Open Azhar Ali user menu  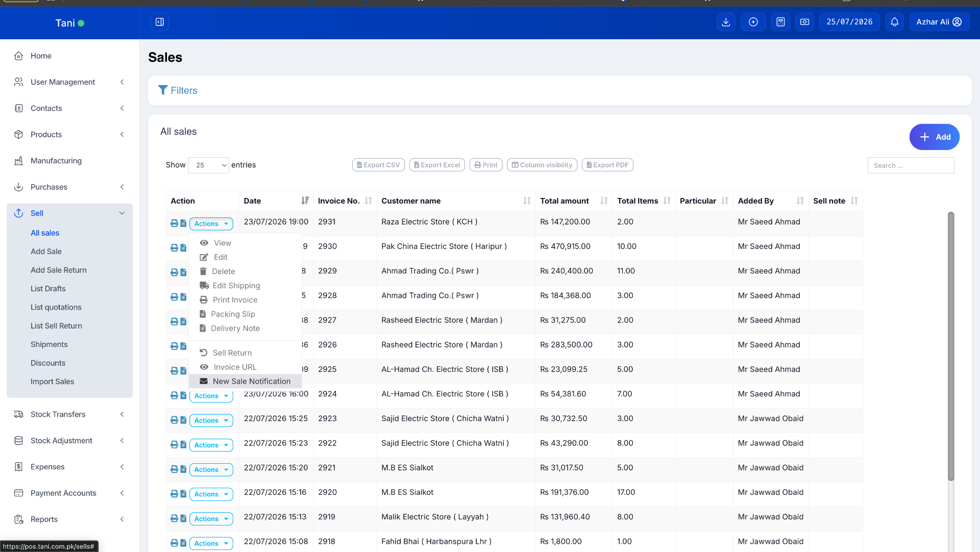coord(939,22)
